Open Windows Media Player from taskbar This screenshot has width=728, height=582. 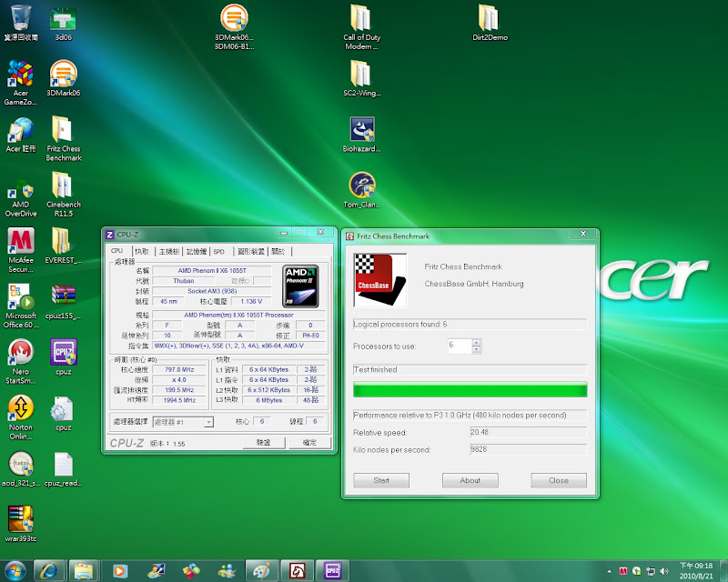point(119,571)
